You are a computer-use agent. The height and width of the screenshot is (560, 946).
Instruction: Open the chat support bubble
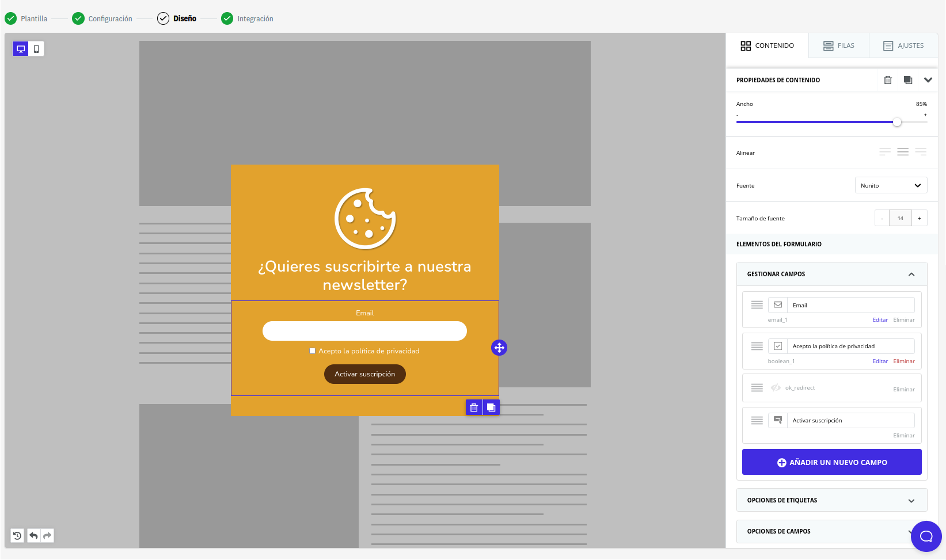(926, 536)
